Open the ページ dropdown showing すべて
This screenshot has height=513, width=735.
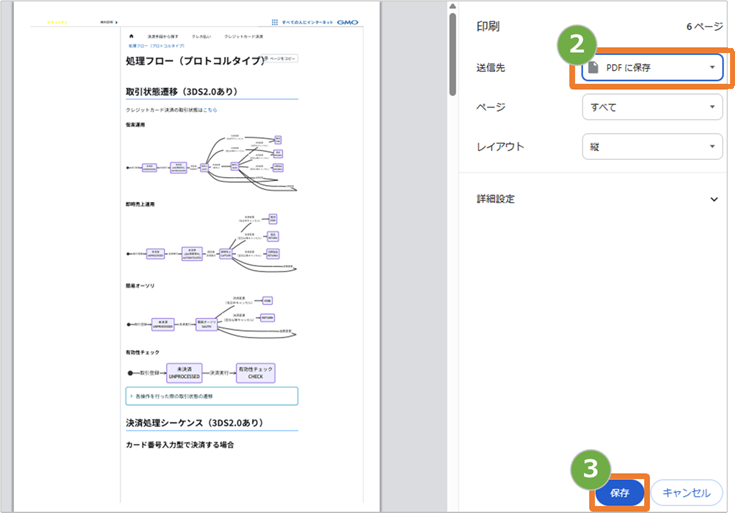tap(652, 107)
